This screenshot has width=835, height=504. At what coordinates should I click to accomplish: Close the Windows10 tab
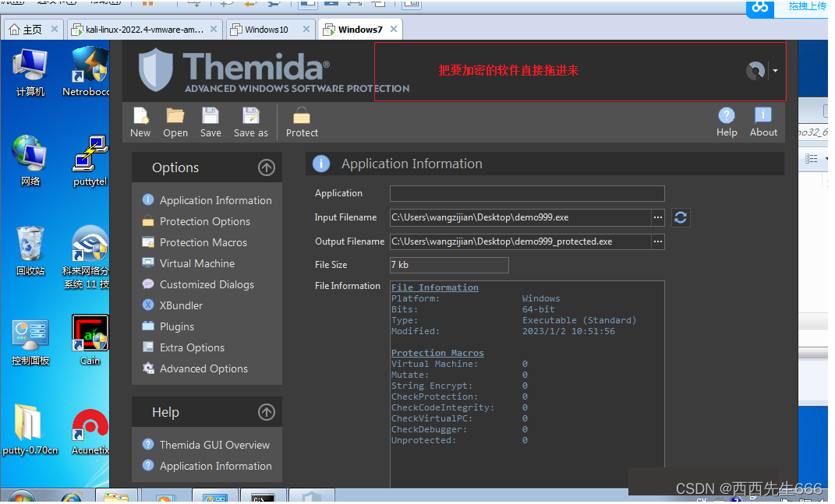(306, 30)
